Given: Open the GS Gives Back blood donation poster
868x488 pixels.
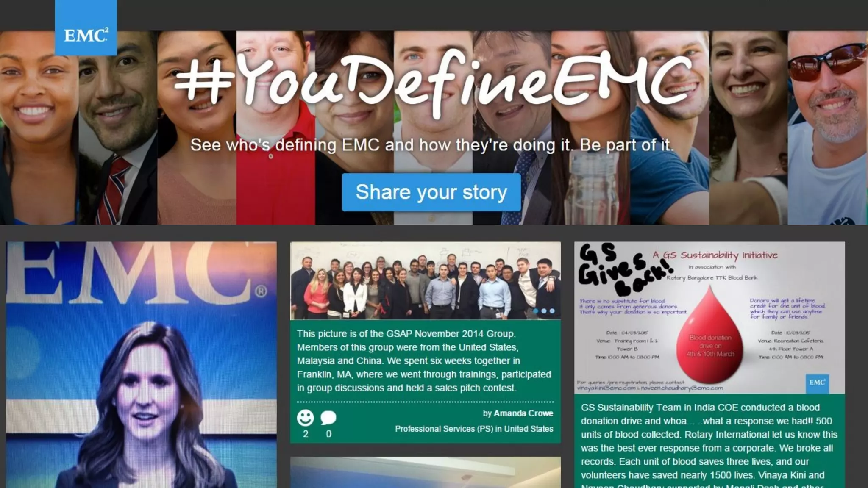Looking at the screenshot, I should click(709, 318).
